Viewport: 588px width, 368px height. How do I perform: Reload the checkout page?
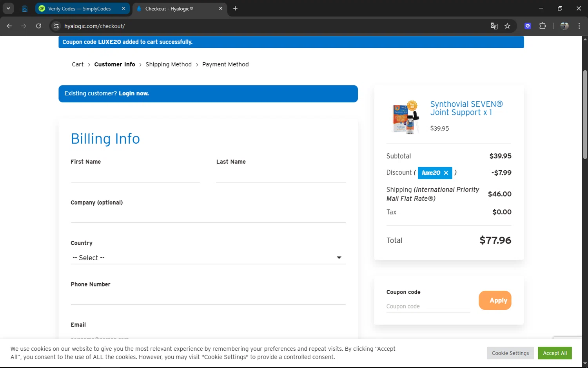tap(38, 26)
